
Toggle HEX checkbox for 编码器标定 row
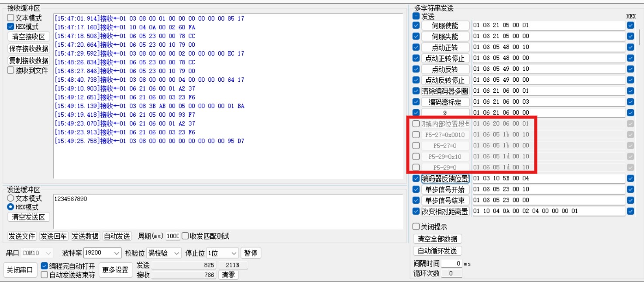coord(630,102)
